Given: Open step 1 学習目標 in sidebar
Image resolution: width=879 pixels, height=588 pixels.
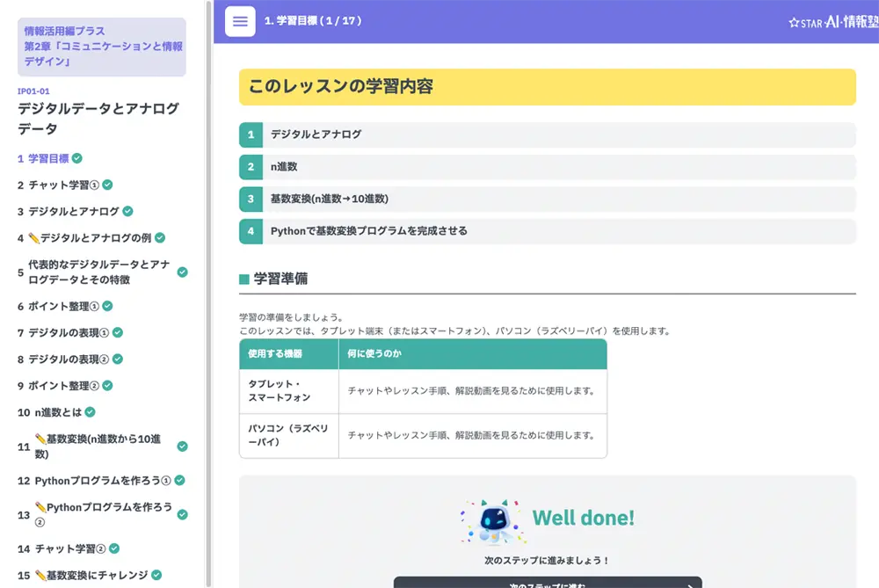Looking at the screenshot, I should pos(50,158).
